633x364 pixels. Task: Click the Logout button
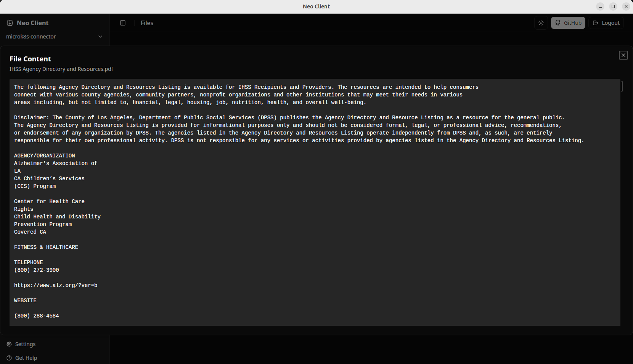(x=606, y=23)
